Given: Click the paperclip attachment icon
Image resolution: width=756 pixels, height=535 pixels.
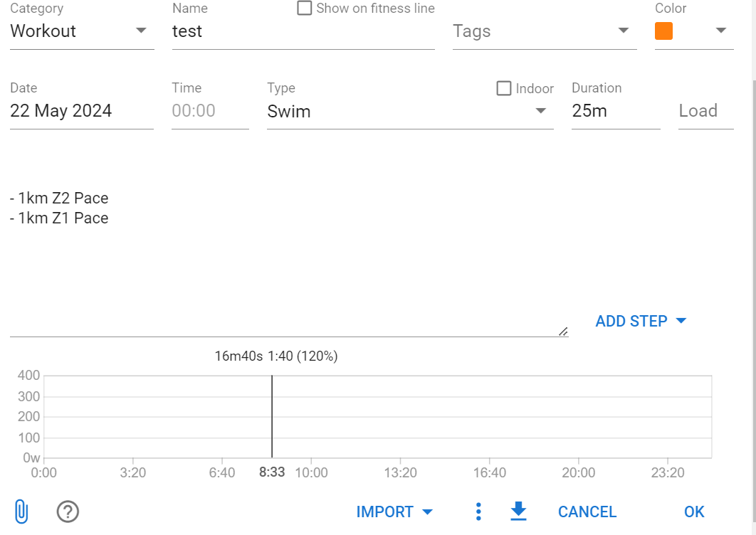Looking at the screenshot, I should [x=21, y=512].
